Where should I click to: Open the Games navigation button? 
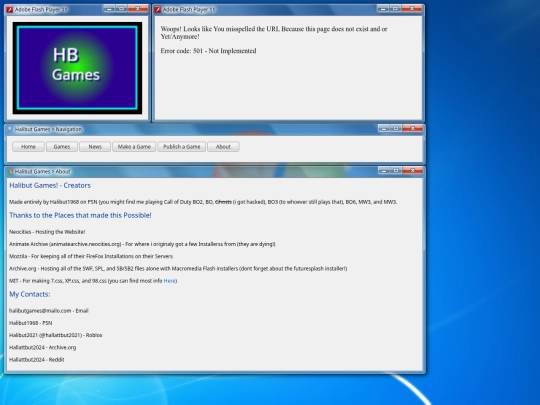click(x=62, y=147)
